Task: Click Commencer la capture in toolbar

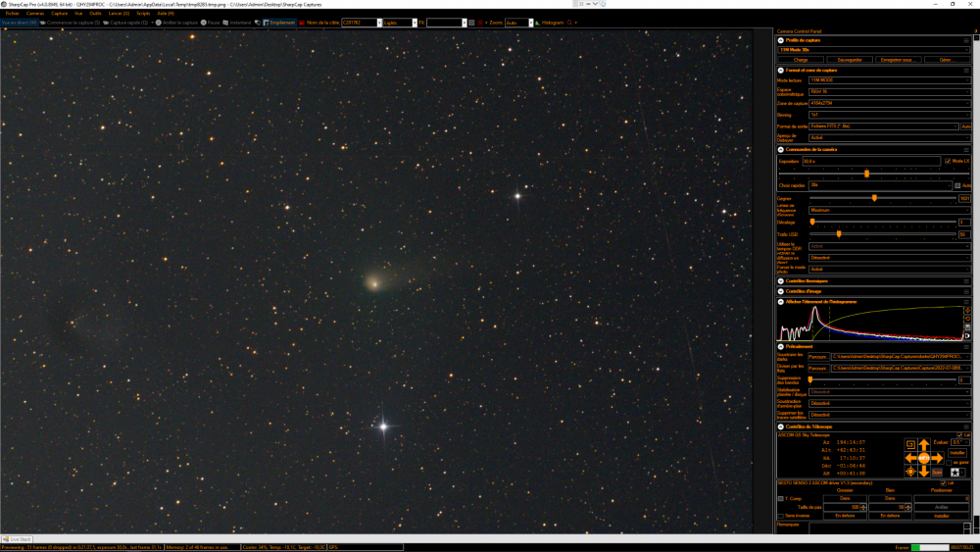Action: click(70, 23)
